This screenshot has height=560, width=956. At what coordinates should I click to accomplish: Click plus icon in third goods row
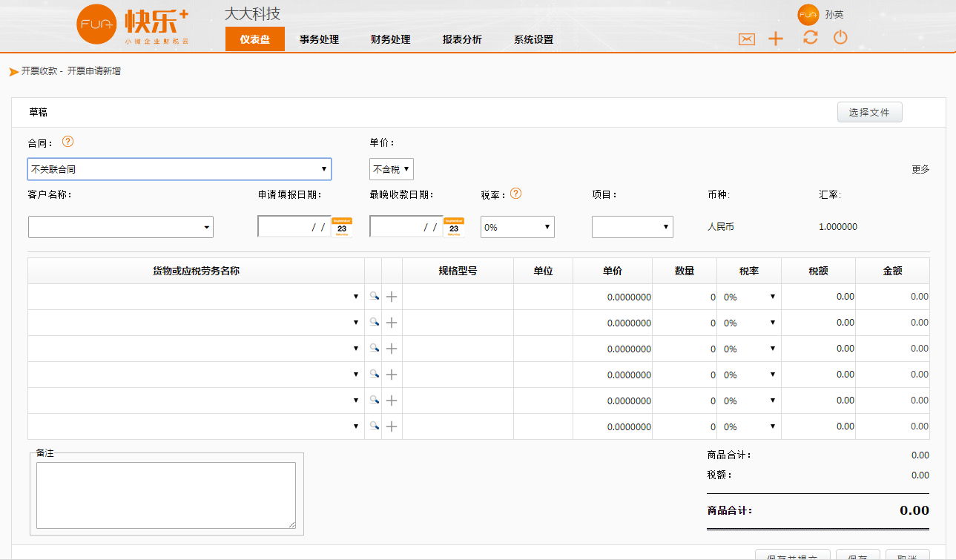pyautogui.click(x=392, y=349)
